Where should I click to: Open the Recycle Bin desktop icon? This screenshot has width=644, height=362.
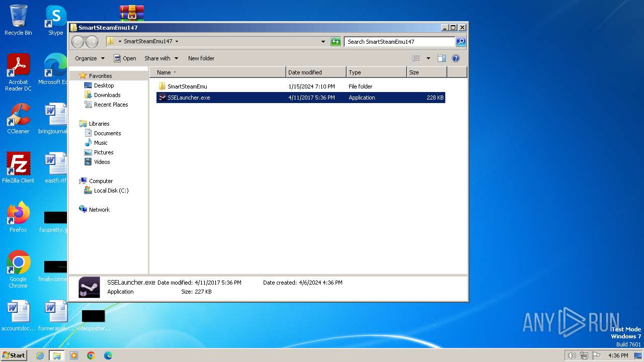(18, 20)
